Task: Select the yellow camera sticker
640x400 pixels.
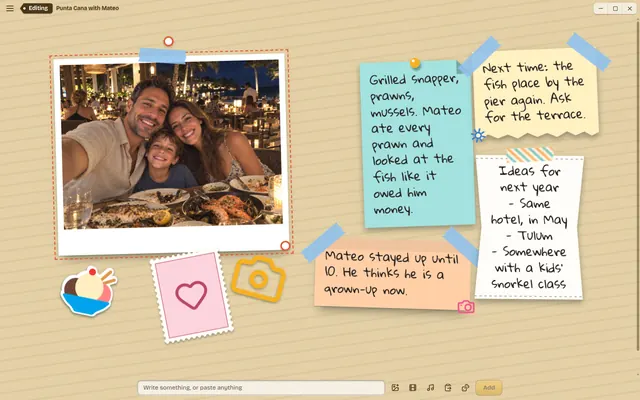Action: pyautogui.click(x=258, y=278)
